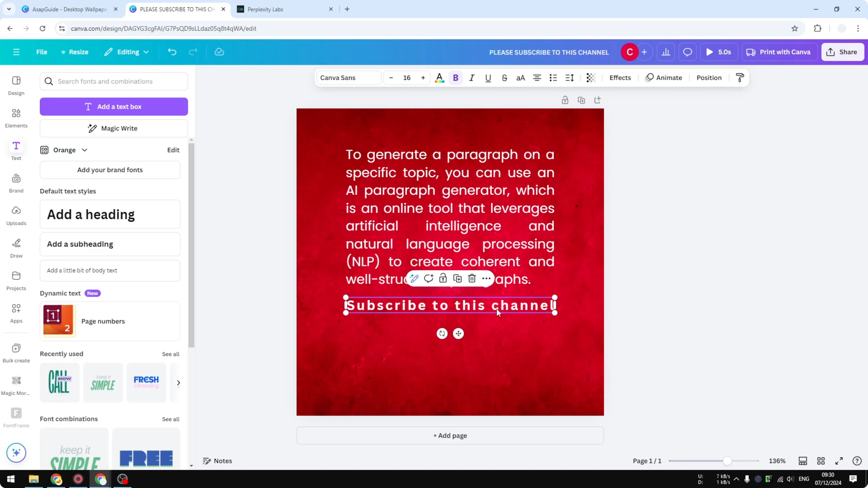Screen dimensions: 868x488
Task: Open the Canva Sans font dropdown
Action: (x=348, y=78)
